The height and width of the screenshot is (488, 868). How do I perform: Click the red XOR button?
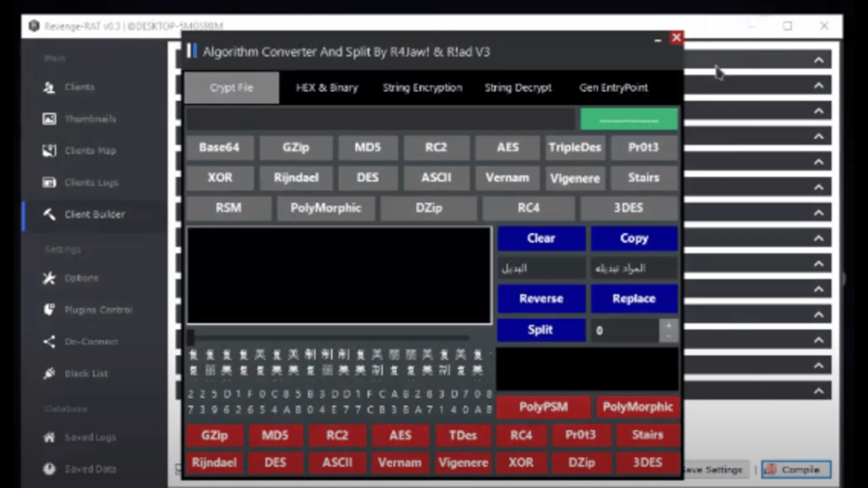[x=521, y=463]
